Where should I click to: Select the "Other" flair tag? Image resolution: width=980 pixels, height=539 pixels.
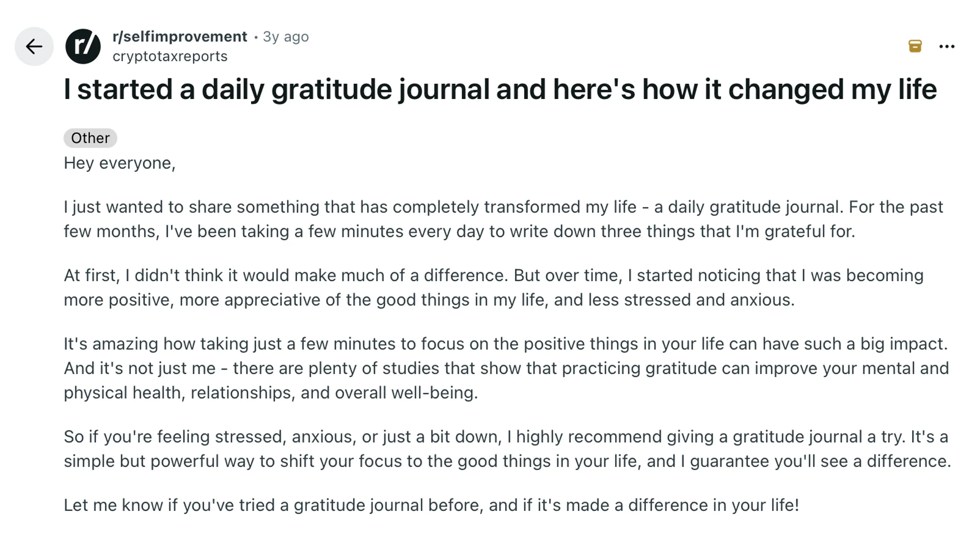point(90,137)
